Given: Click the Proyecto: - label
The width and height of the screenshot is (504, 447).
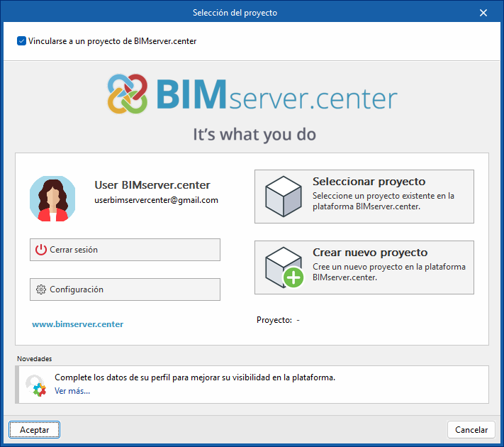Looking at the screenshot, I should pos(278,320).
